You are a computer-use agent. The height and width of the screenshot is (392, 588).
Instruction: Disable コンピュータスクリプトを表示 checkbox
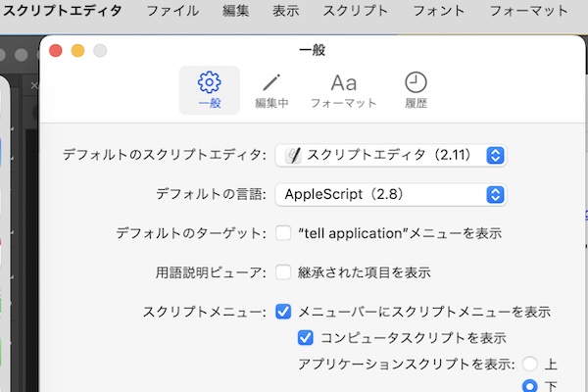pyautogui.click(x=306, y=338)
